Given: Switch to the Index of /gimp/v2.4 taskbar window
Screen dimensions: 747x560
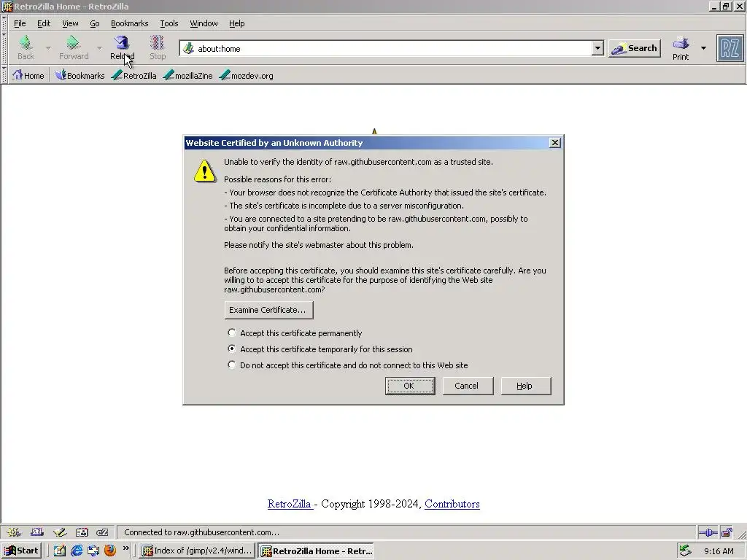Looking at the screenshot, I should (x=198, y=551).
